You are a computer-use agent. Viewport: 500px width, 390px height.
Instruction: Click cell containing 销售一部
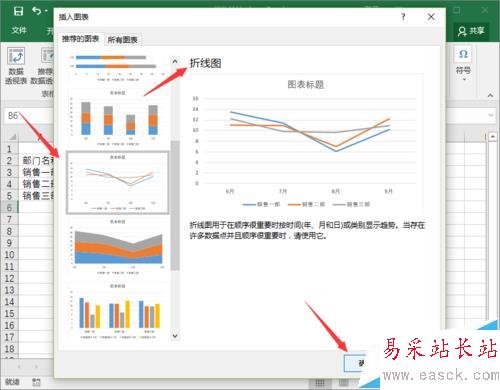[37, 172]
